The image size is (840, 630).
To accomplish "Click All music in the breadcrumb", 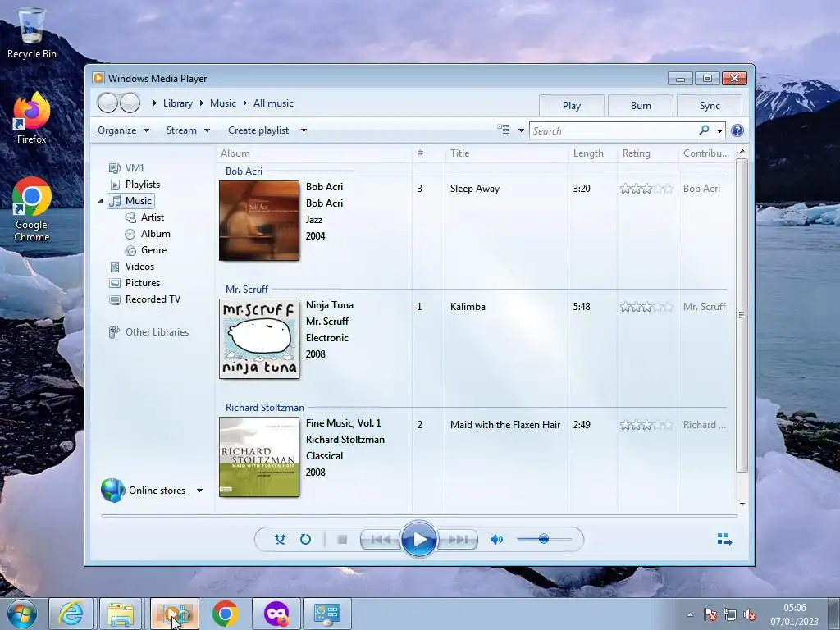I will coord(273,103).
